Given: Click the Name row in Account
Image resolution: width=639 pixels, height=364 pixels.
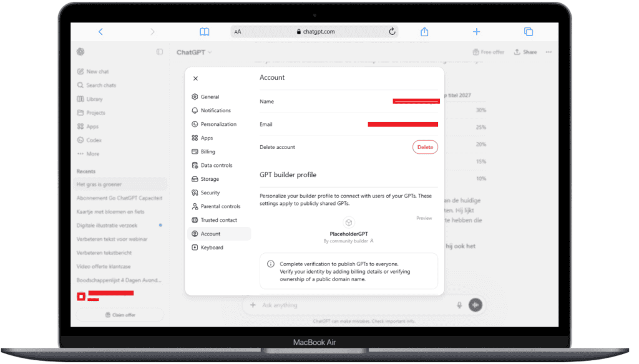Looking at the screenshot, I should (x=349, y=102).
